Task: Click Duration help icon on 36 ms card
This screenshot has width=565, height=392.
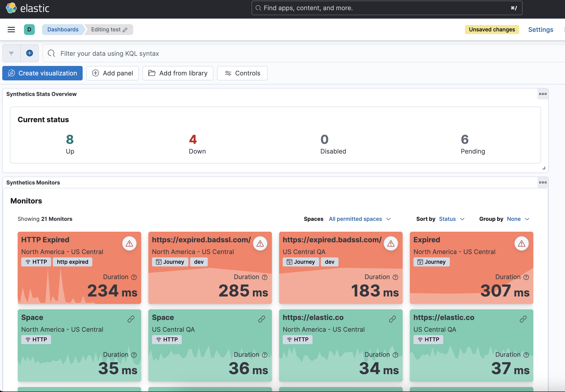Action: [265, 355]
